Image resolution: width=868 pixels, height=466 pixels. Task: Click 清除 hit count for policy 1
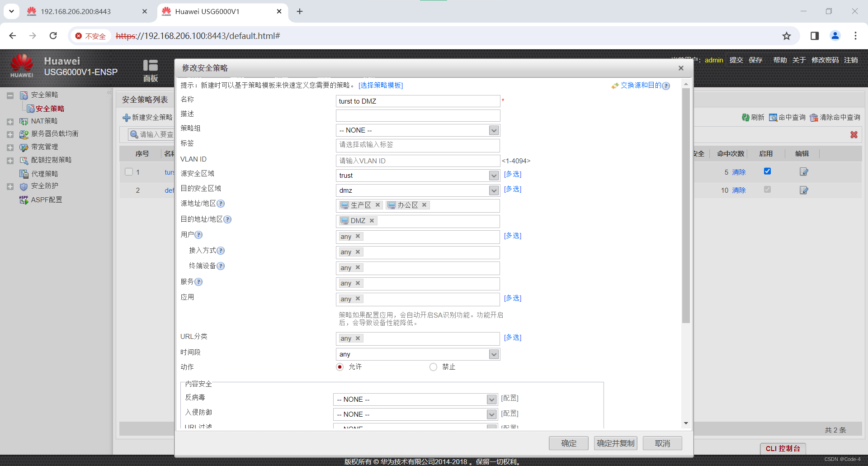[x=739, y=172]
